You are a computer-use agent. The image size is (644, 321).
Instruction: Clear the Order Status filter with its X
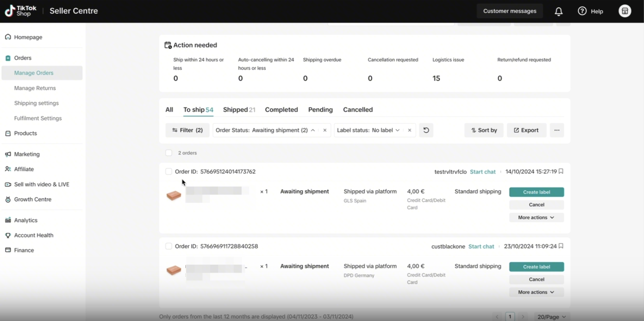click(325, 130)
